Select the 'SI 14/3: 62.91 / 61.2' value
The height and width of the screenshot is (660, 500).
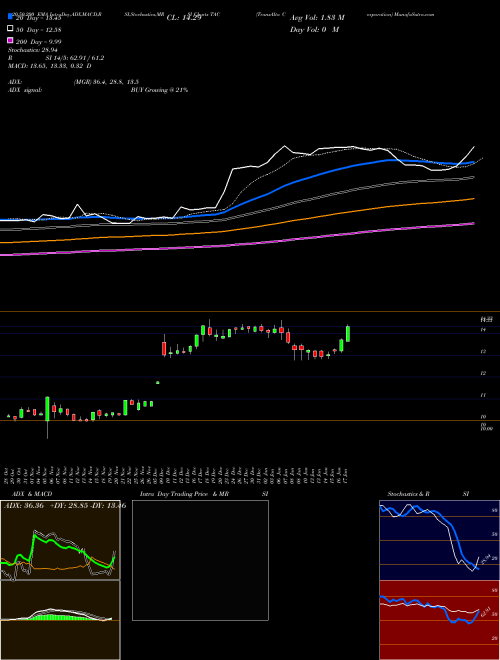pyautogui.click(x=75, y=58)
